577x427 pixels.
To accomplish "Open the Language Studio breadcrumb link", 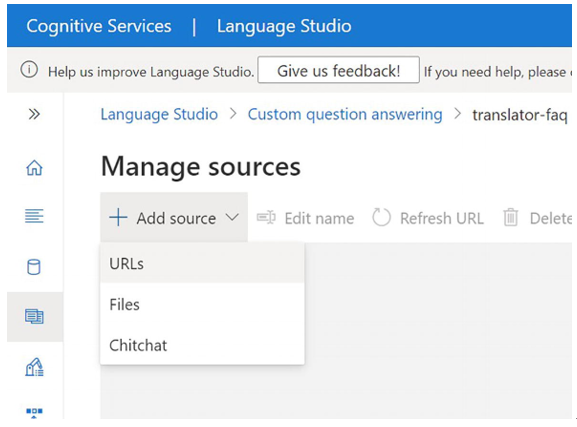I will click(159, 114).
